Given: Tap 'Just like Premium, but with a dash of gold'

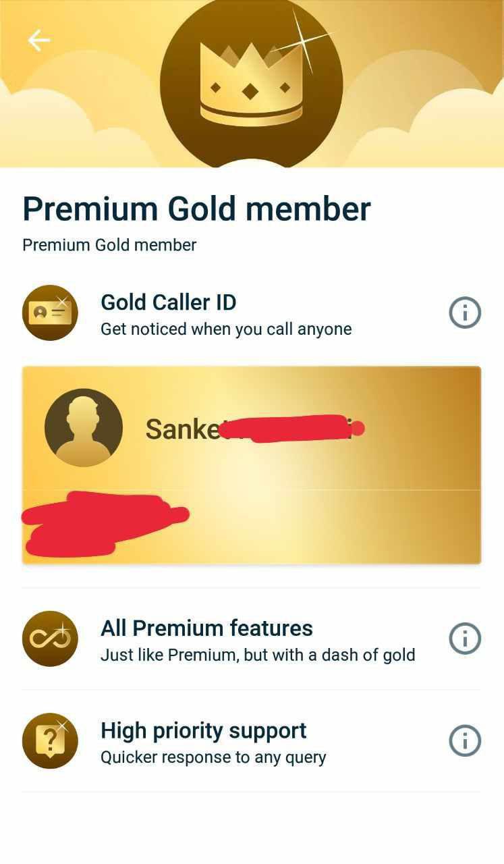Looking at the screenshot, I should point(258,655).
